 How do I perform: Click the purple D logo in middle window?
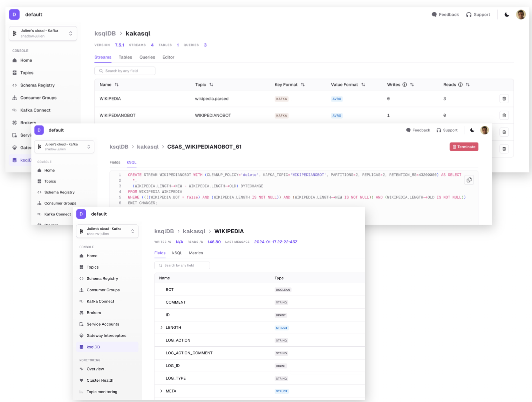tap(39, 130)
